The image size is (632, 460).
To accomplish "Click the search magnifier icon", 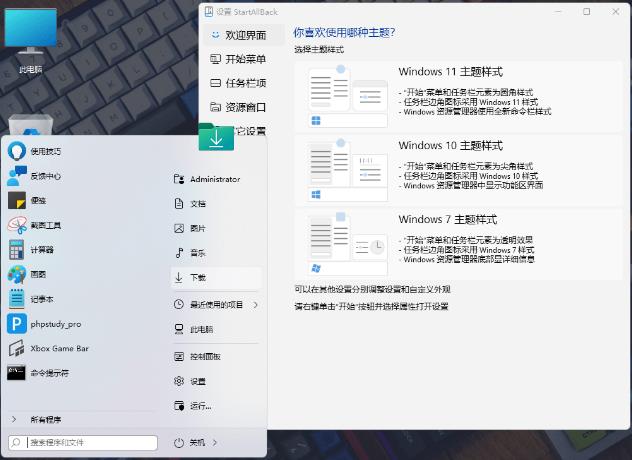I will click(x=16, y=443).
